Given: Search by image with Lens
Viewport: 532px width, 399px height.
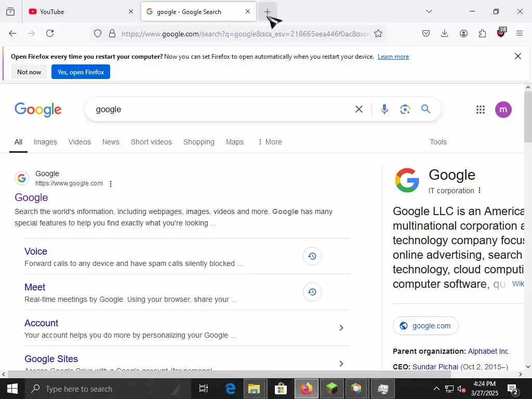Looking at the screenshot, I should click(405, 109).
